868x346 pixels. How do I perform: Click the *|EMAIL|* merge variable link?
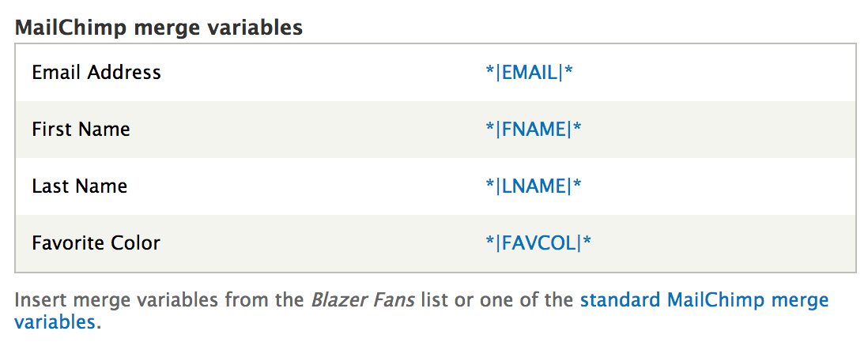point(529,73)
